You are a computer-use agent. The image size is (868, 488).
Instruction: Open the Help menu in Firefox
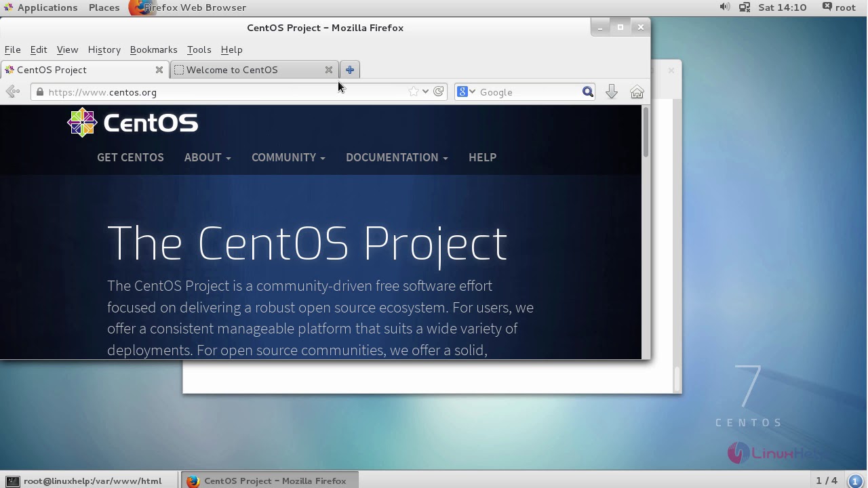231,49
